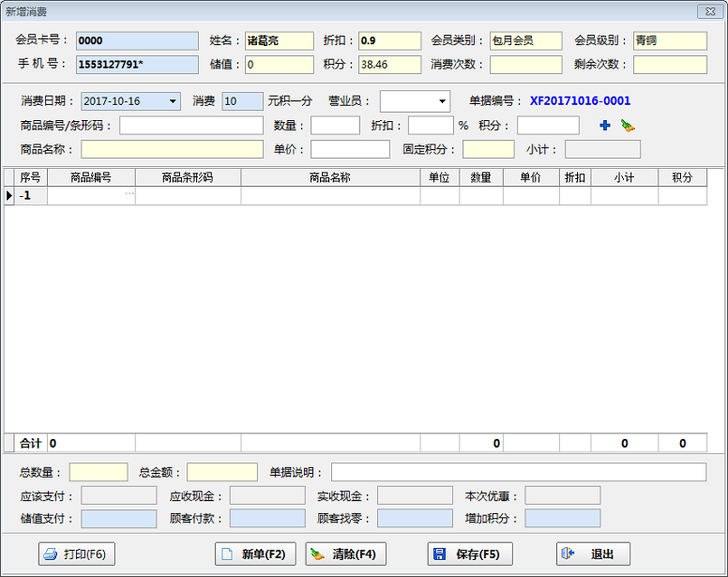Open the 消费日期 date dropdown
This screenshot has height=577, width=728.
click(x=174, y=101)
